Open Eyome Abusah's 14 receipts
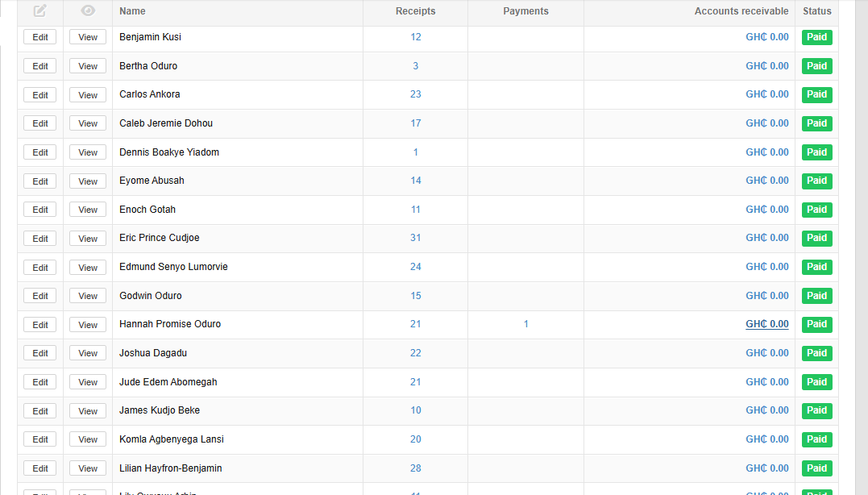This screenshot has height=495, width=868. click(416, 181)
